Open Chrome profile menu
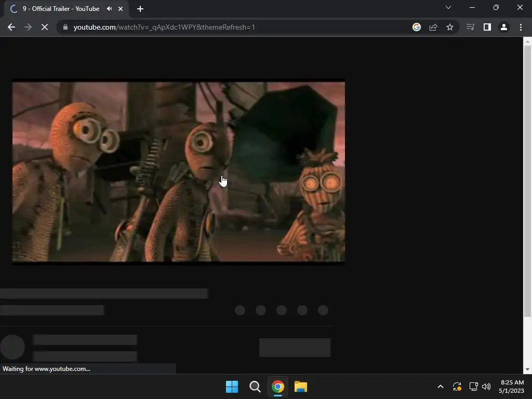Screen dimensions: 532x399 coord(504,27)
